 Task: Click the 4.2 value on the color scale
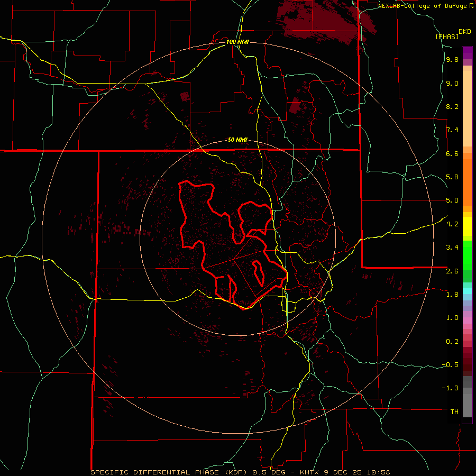(x=452, y=224)
